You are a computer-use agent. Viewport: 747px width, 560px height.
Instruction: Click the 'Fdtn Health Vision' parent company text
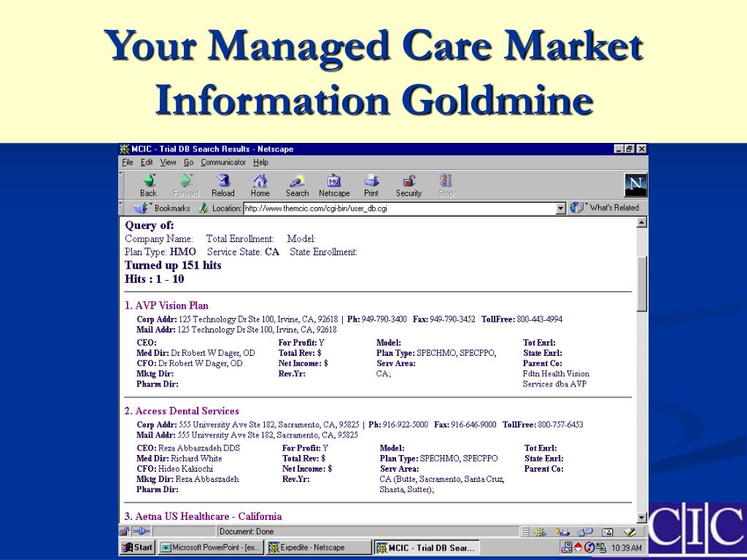pyautogui.click(x=556, y=374)
